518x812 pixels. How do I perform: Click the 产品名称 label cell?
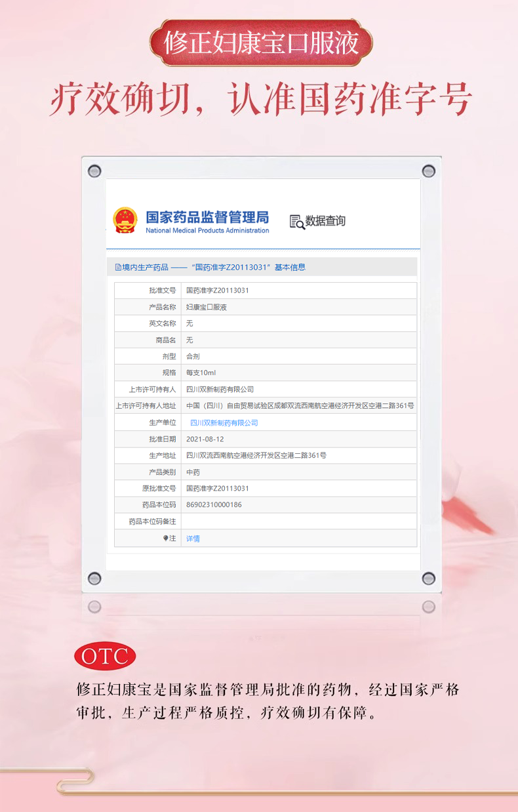coord(148,307)
